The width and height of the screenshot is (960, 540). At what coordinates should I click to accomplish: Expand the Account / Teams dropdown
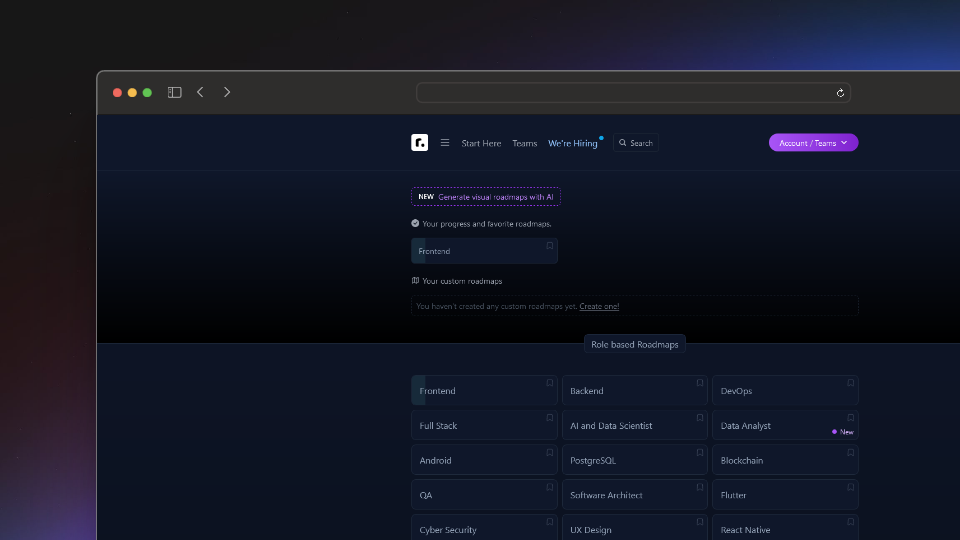(813, 143)
